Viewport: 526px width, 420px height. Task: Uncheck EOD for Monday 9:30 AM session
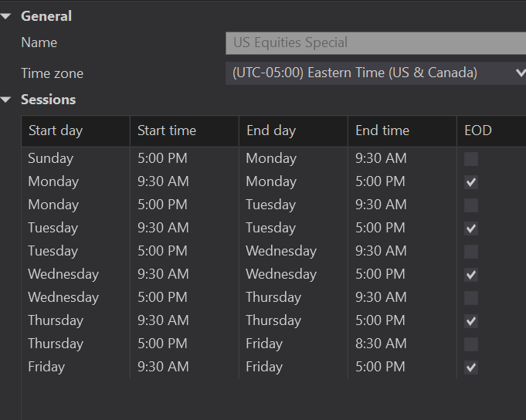(471, 182)
